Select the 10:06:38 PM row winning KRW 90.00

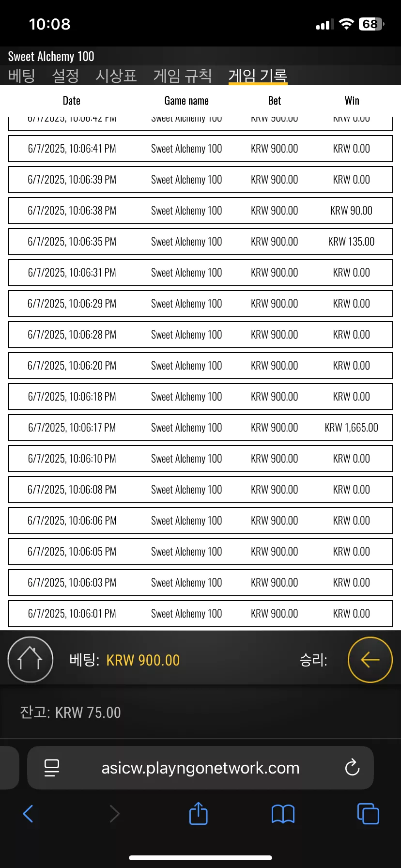click(x=200, y=211)
